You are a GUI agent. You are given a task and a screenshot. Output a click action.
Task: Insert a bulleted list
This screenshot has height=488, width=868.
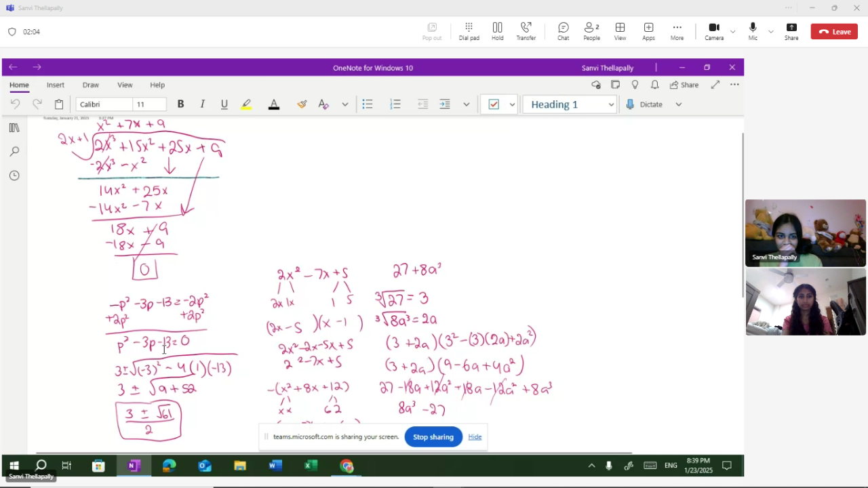coord(368,104)
